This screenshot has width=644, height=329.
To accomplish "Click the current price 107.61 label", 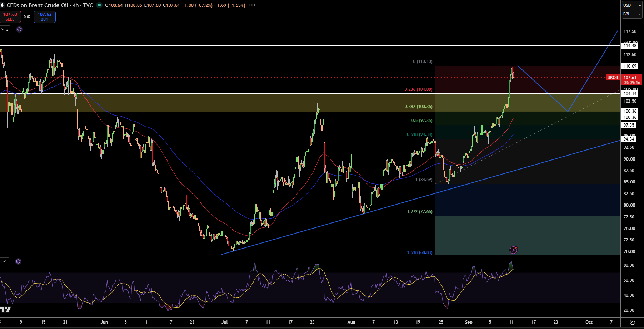I will click(x=630, y=78).
